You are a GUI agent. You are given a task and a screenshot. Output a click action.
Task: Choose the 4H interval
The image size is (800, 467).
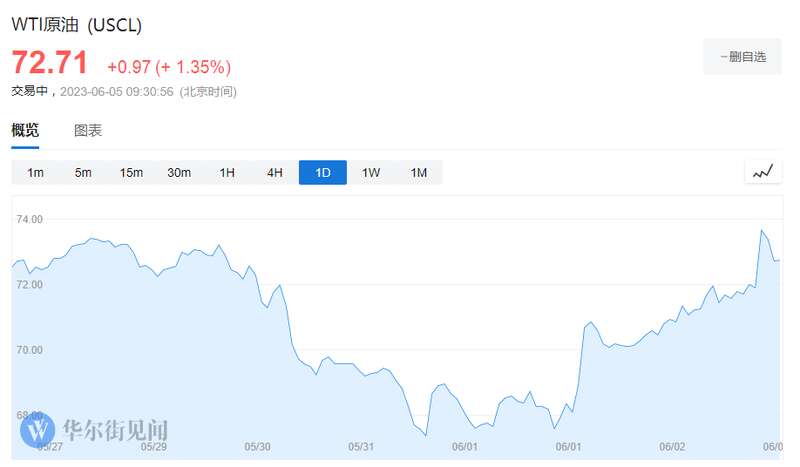[x=275, y=173]
